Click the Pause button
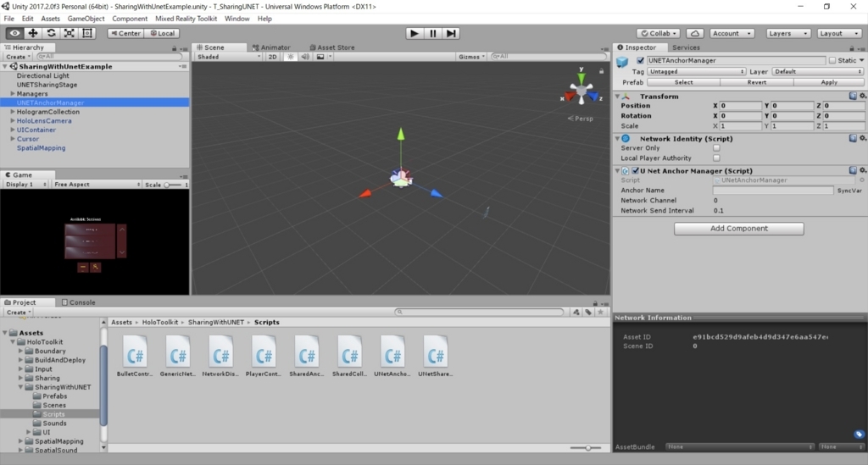This screenshot has height=465, width=868. click(x=433, y=33)
